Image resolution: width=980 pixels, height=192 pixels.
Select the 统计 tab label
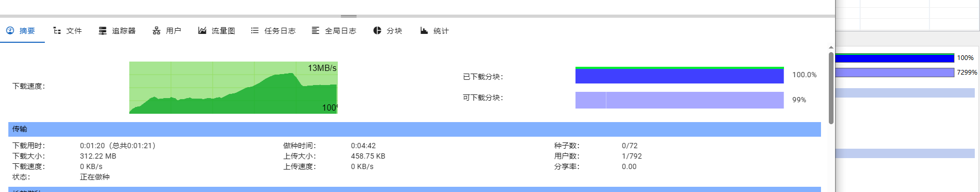click(x=441, y=31)
